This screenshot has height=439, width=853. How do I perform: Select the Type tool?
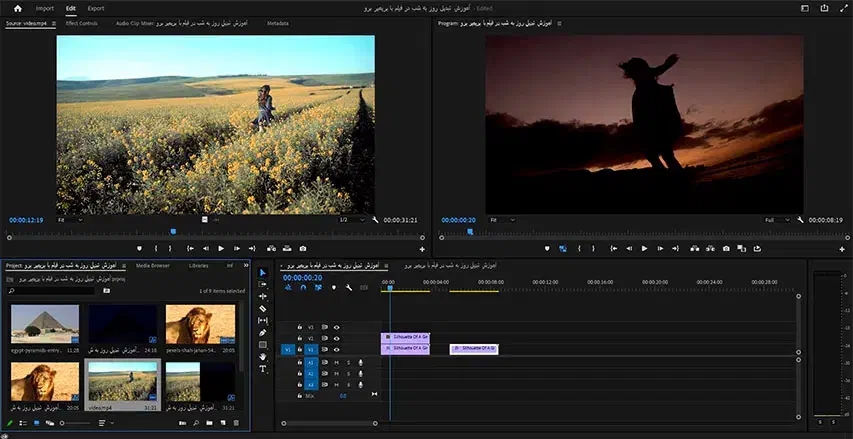[x=263, y=369]
